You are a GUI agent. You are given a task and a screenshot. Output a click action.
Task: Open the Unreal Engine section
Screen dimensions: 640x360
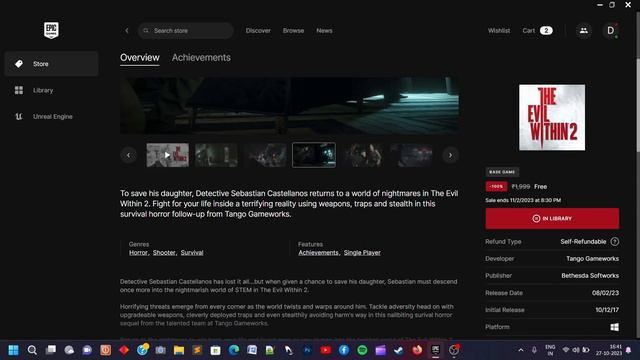point(51,116)
